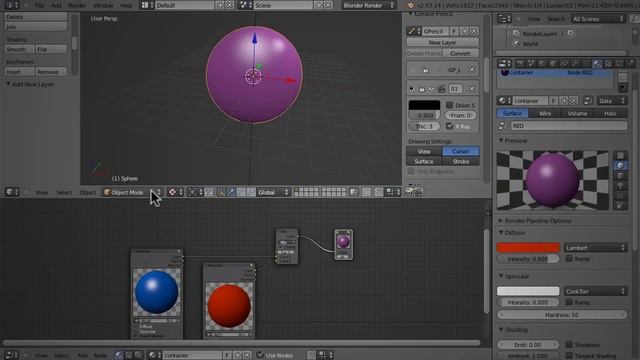Open the Lambert diffuse shader dropdown
The image size is (640, 360).
596,248
